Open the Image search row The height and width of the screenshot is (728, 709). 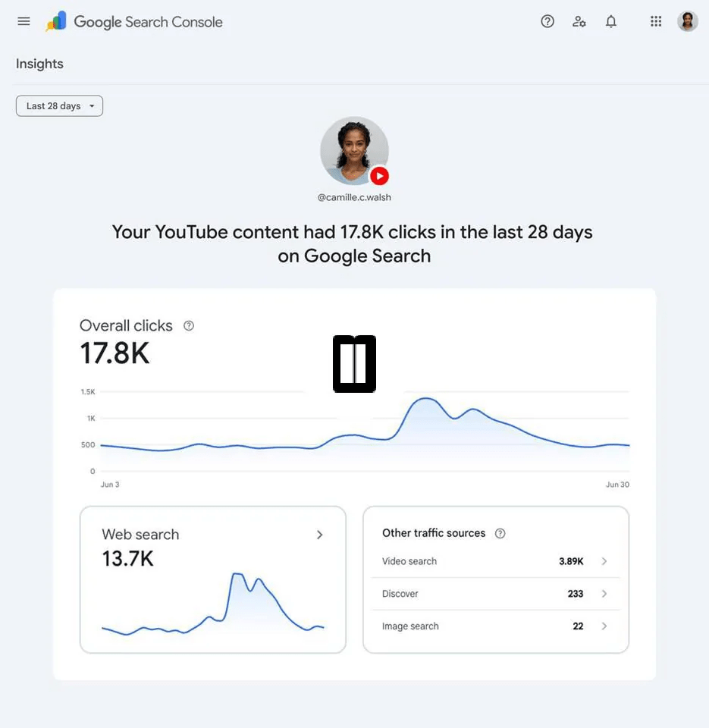click(495, 626)
